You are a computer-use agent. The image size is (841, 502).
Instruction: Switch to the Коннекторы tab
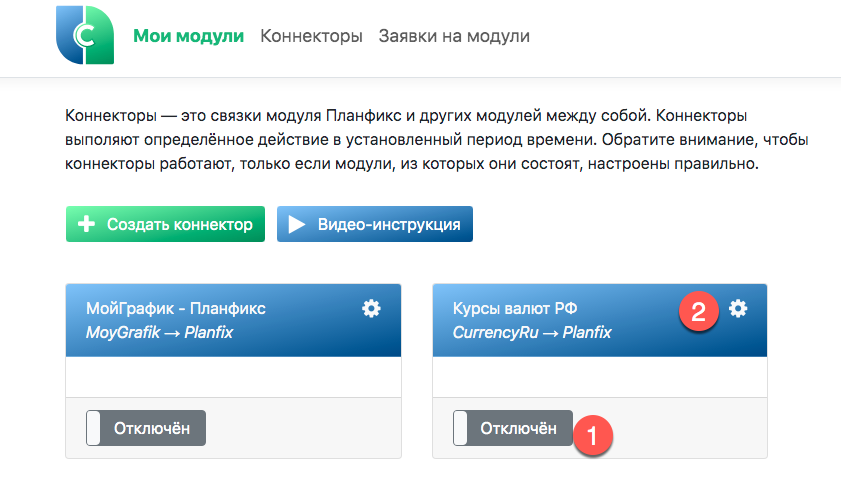[311, 37]
